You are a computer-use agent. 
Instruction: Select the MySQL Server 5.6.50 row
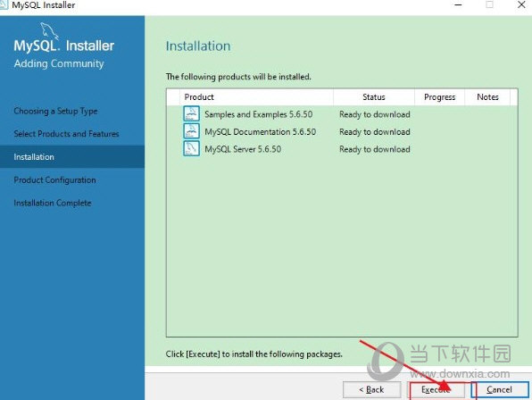pos(342,148)
